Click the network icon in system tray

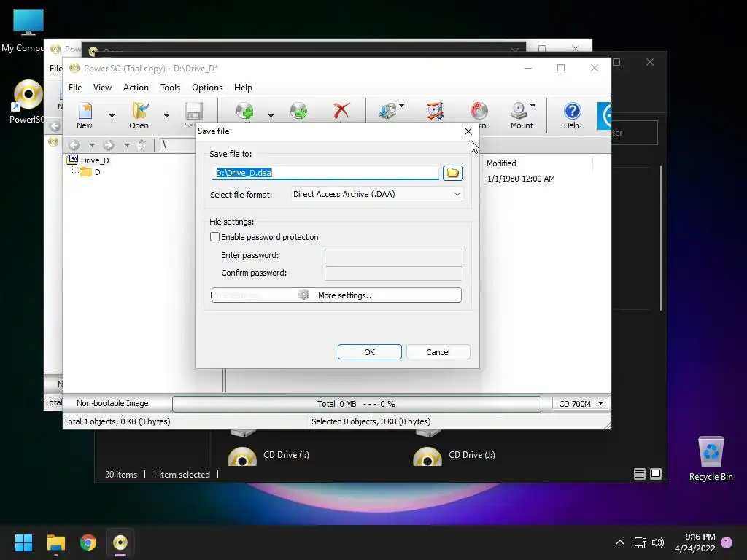[x=640, y=542]
